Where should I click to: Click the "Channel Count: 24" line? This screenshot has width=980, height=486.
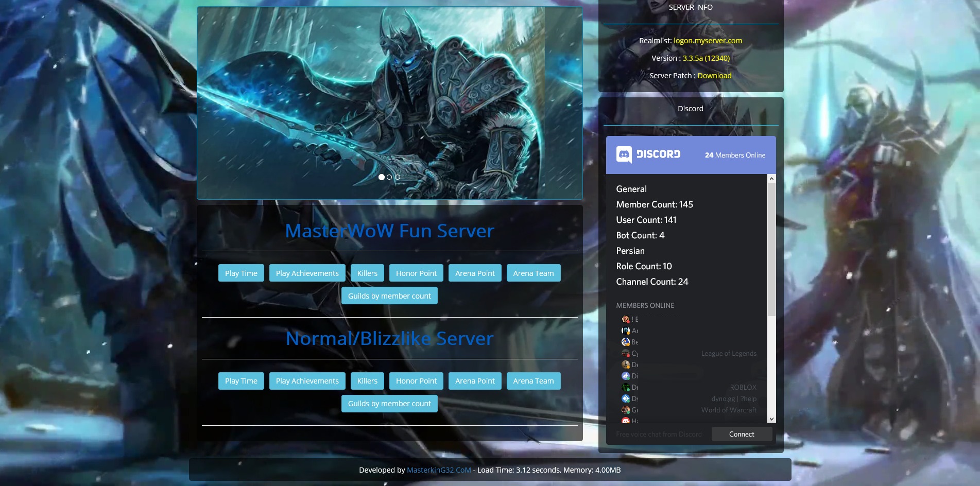click(652, 282)
